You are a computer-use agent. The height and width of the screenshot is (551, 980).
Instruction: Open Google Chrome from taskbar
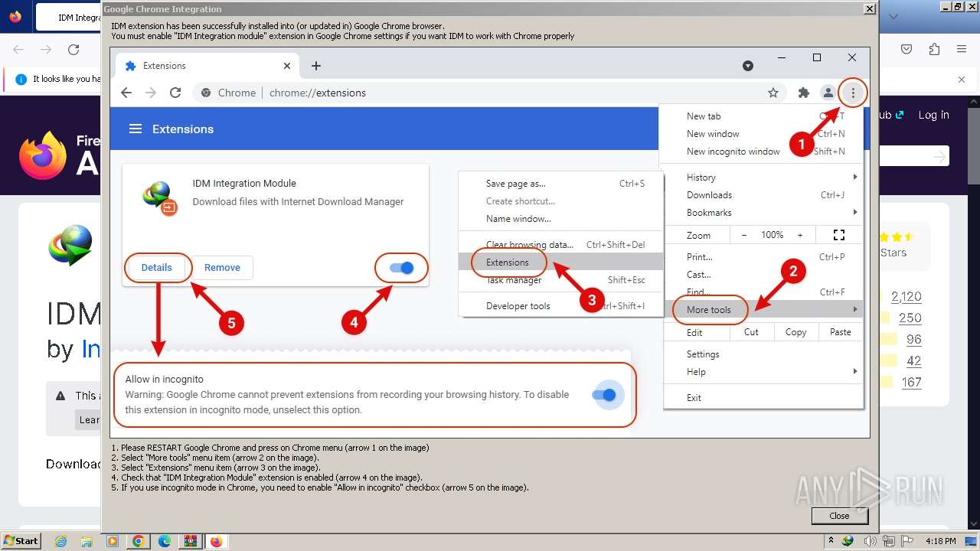(139, 541)
